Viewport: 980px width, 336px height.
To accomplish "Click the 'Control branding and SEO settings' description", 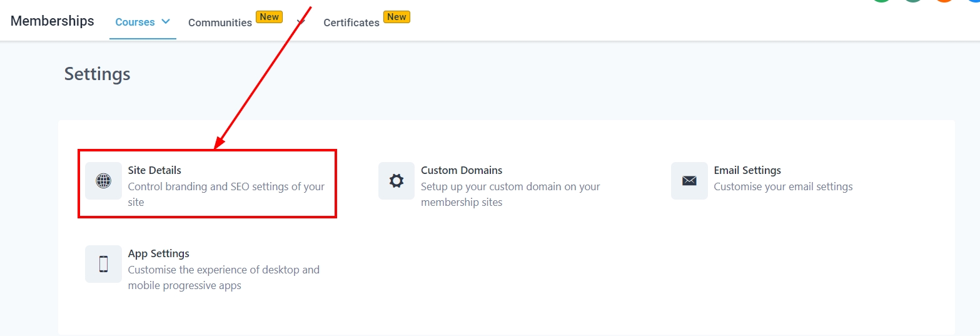I will [226, 186].
